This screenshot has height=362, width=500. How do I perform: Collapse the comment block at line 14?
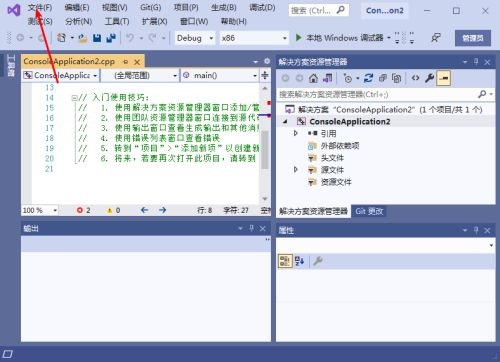coord(74,98)
